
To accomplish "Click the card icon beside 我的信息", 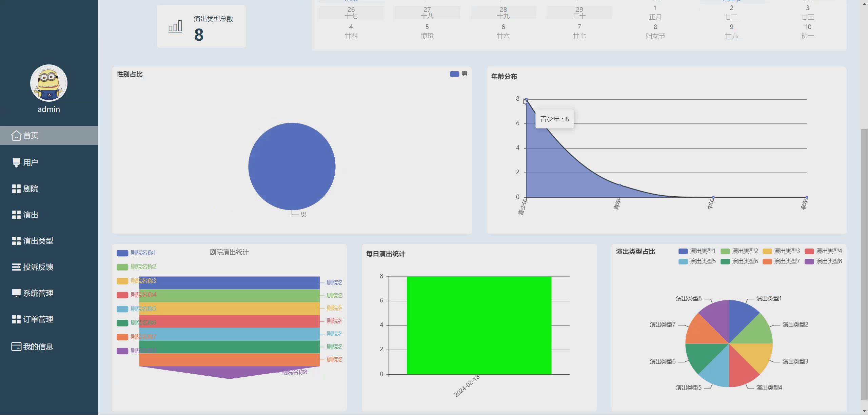I will click(16, 347).
